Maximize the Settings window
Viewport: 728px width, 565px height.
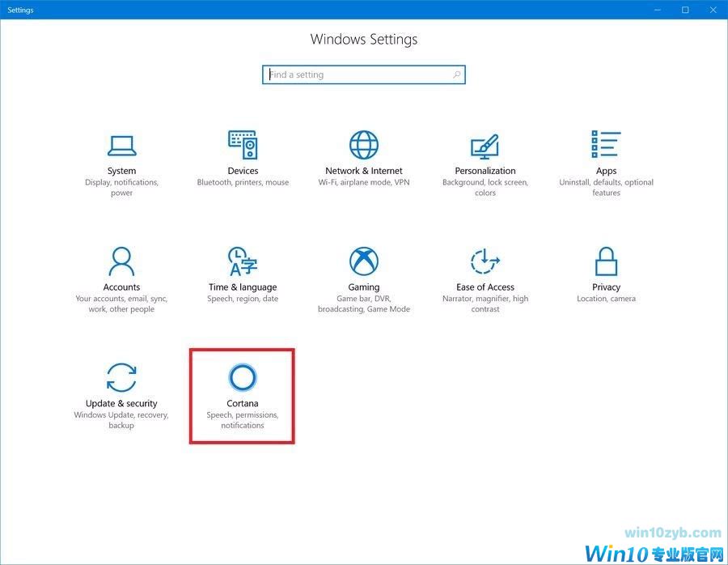point(685,10)
